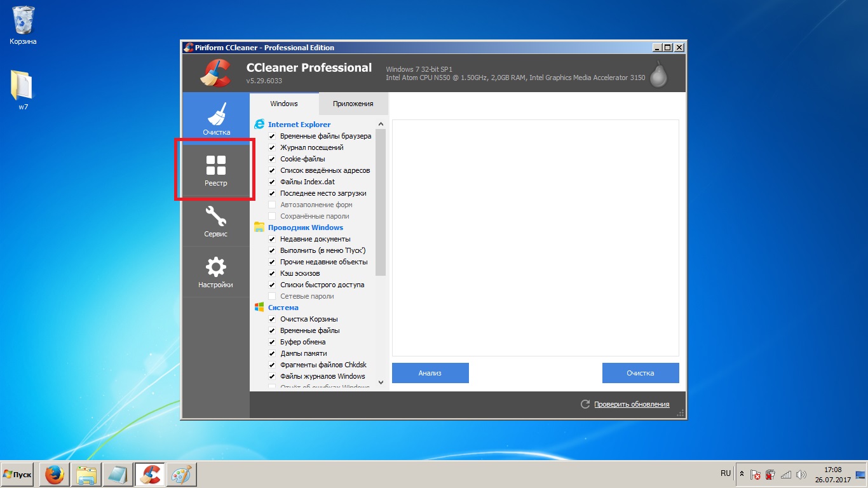Toggle Дампы памяти checkbox
Screen dimensions: 868x488
(272, 353)
